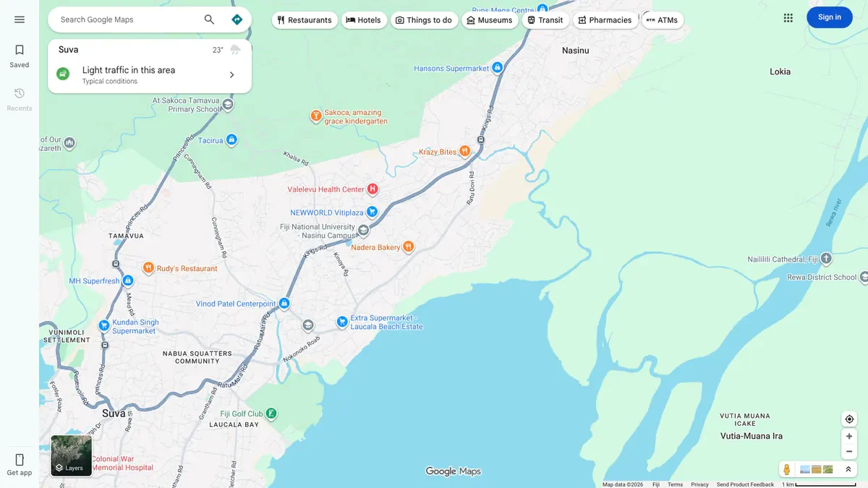Click Rudy's Restaurant marker

(148, 268)
